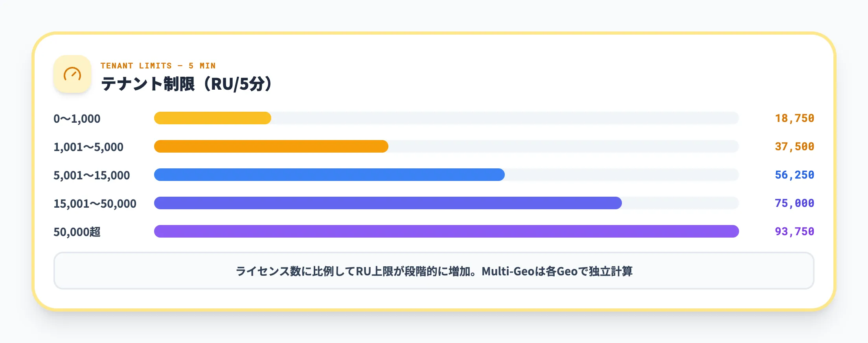Screen dimensions: 868x343
Task: Click the TENANT LIMITS – 5 MIN label
Action: [x=158, y=66]
